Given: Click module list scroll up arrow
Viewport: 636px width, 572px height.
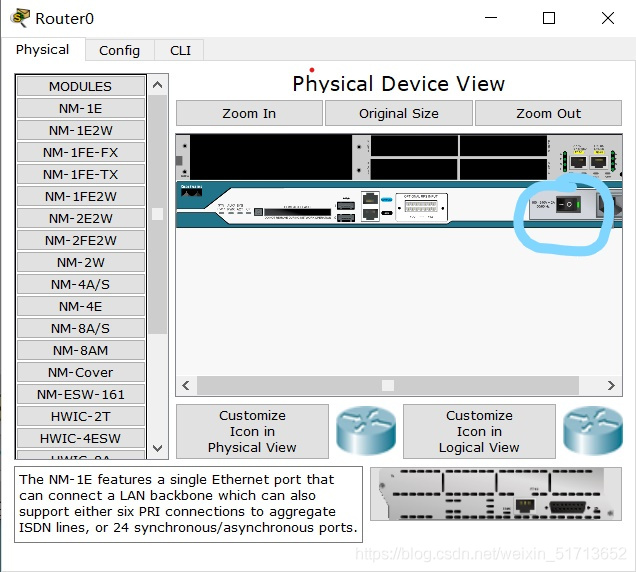Looking at the screenshot, I should pyautogui.click(x=158, y=85).
